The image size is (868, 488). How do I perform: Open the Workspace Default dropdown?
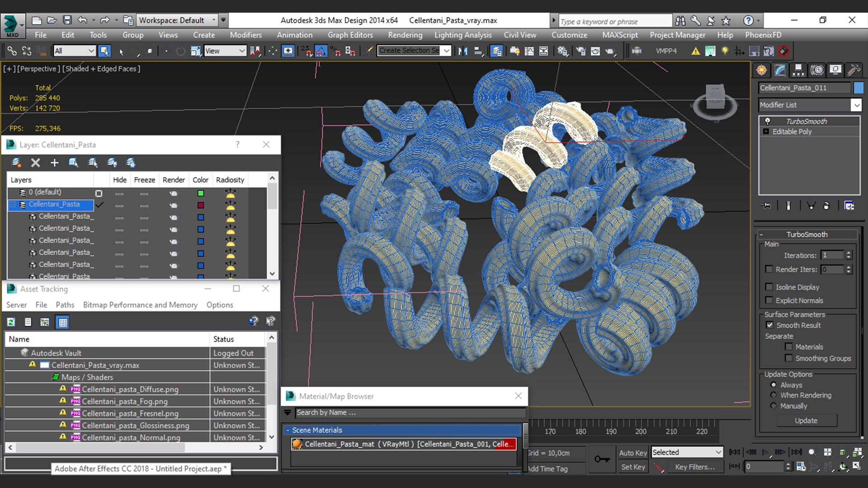click(x=177, y=20)
